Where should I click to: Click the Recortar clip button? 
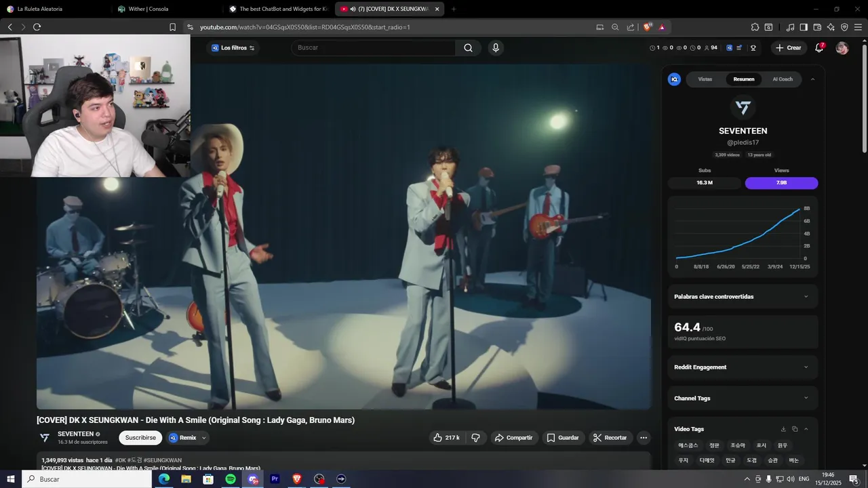click(x=610, y=438)
